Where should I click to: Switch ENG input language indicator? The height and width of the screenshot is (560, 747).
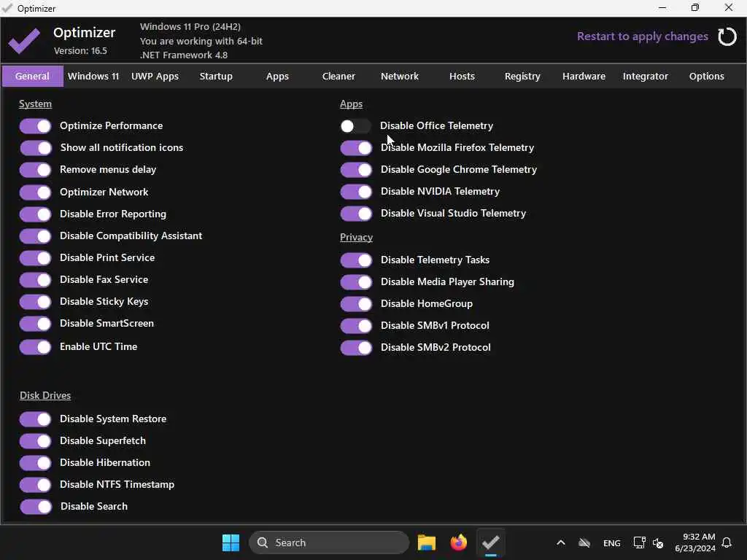coord(612,542)
